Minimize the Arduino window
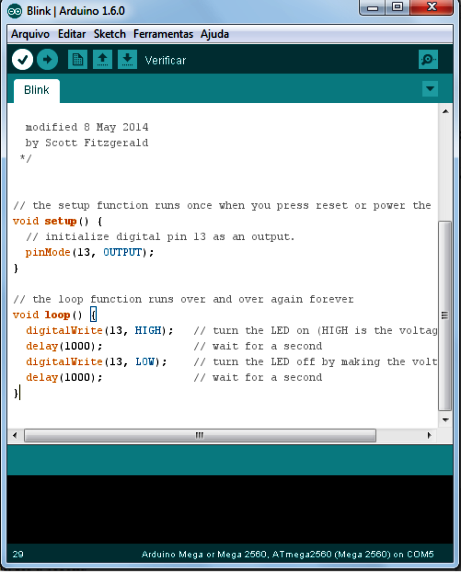Screen dimensions: 461x573 [x=372, y=7]
